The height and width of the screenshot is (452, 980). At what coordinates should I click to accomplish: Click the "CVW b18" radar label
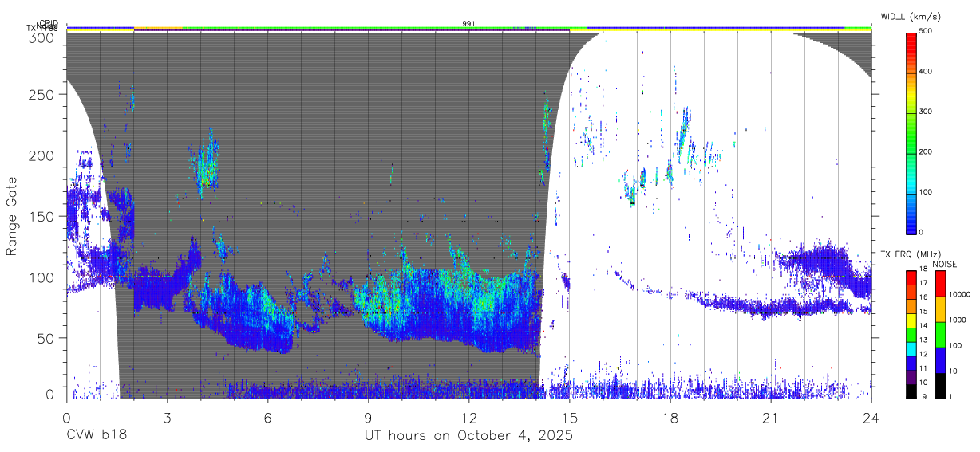tap(97, 436)
